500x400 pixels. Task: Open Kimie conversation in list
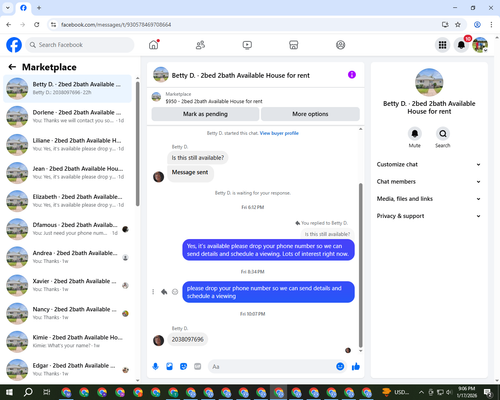click(67, 342)
